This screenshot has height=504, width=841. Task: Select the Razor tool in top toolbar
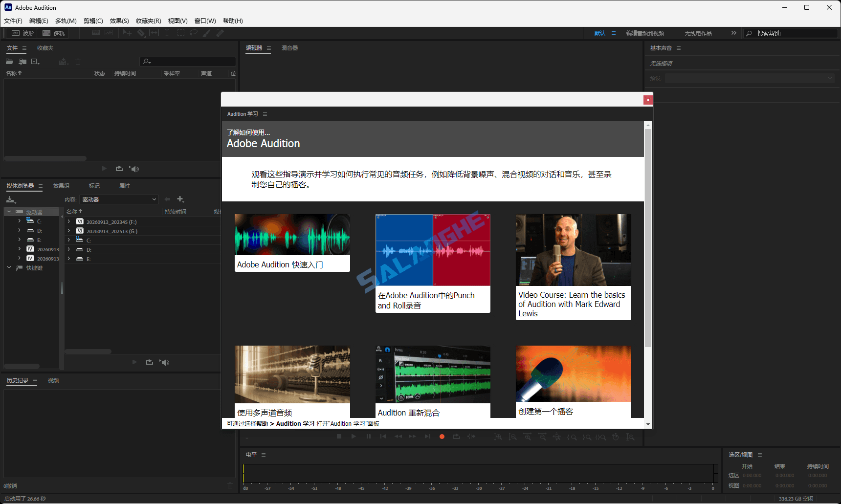[x=141, y=33]
